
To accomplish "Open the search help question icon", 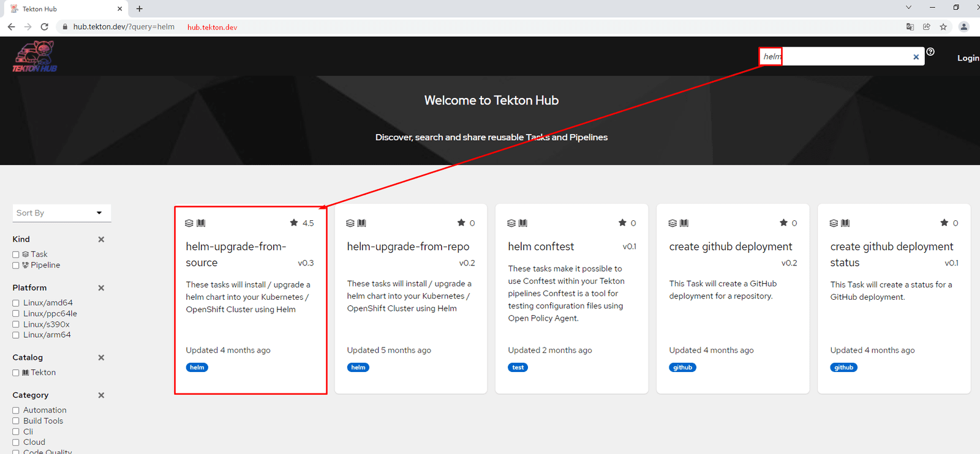I will (930, 52).
